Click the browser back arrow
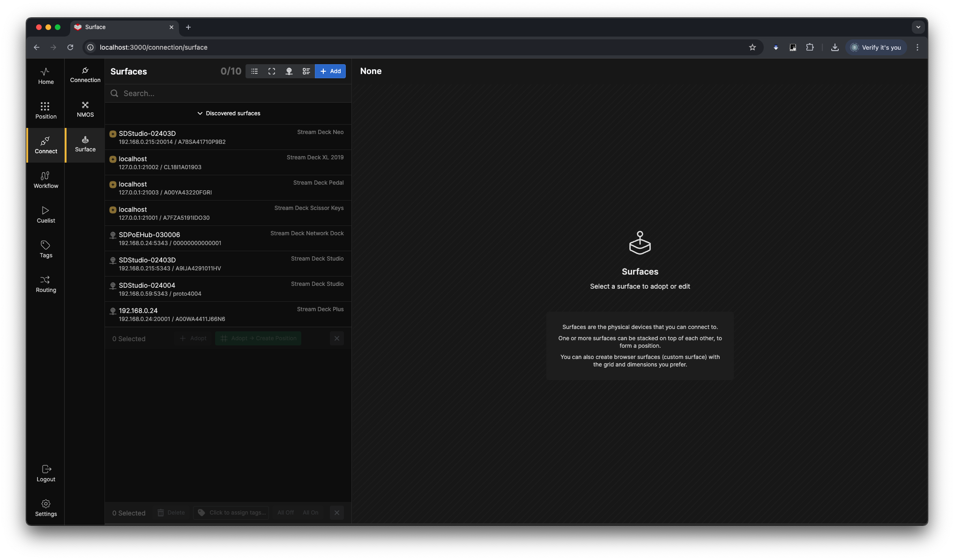The width and height of the screenshot is (954, 560). tap(37, 47)
